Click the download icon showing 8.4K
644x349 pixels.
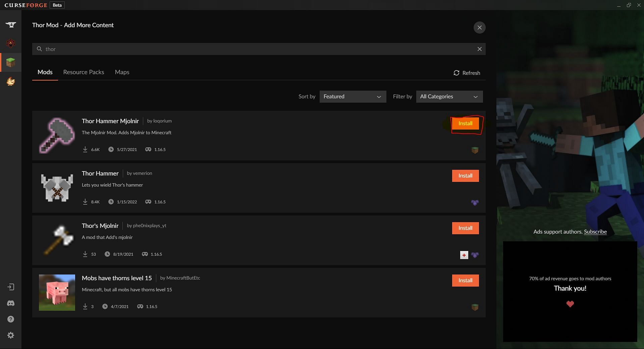tap(85, 202)
